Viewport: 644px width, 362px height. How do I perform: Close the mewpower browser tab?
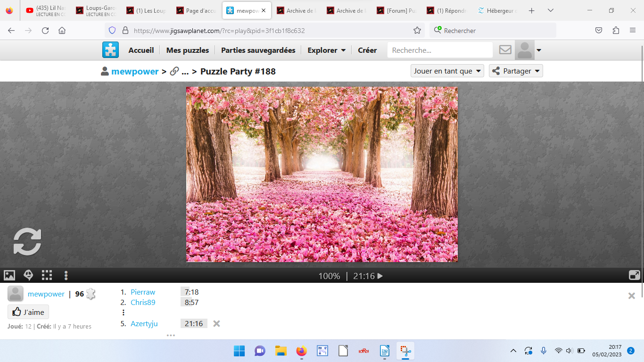click(264, 10)
